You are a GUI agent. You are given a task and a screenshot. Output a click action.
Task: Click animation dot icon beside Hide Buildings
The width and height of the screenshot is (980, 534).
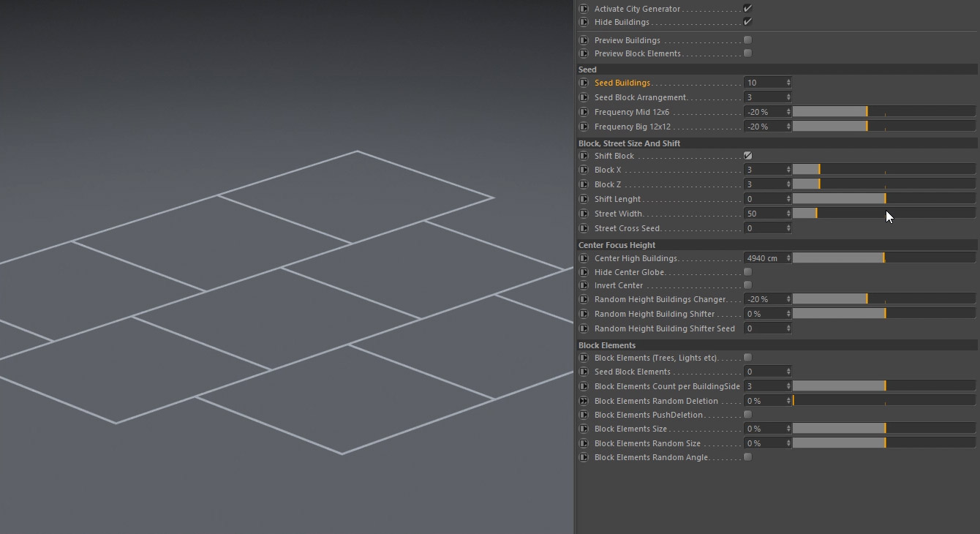(x=584, y=22)
